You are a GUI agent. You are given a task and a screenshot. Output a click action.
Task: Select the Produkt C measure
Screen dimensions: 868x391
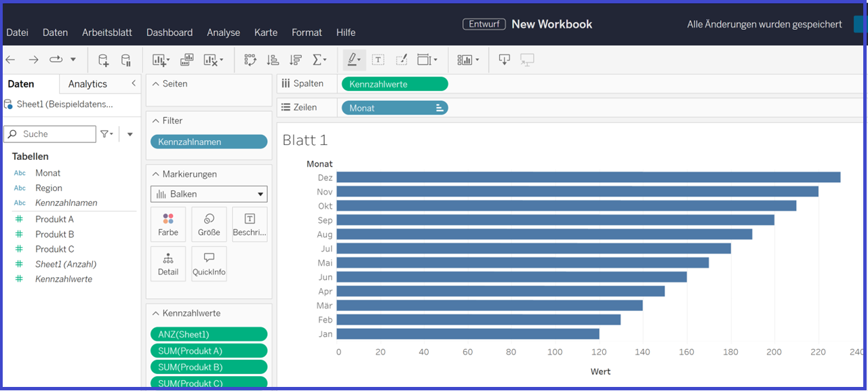[x=54, y=249]
